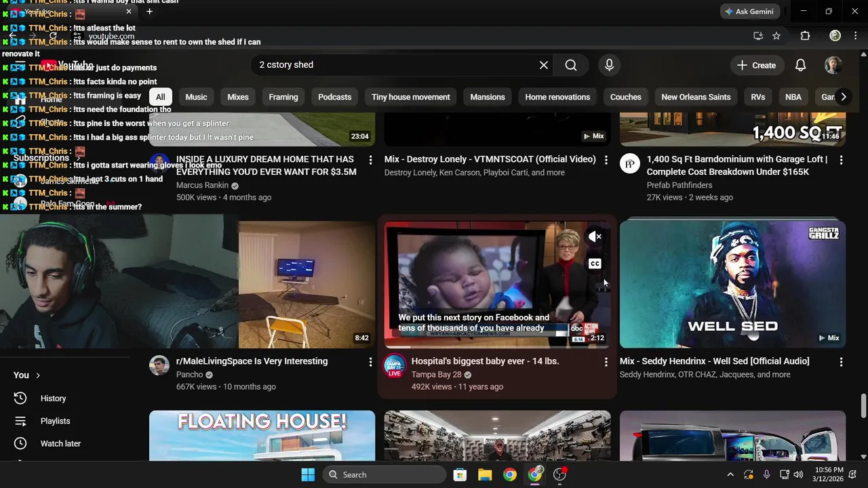Open Playlists in the sidebar

point(55,421)
